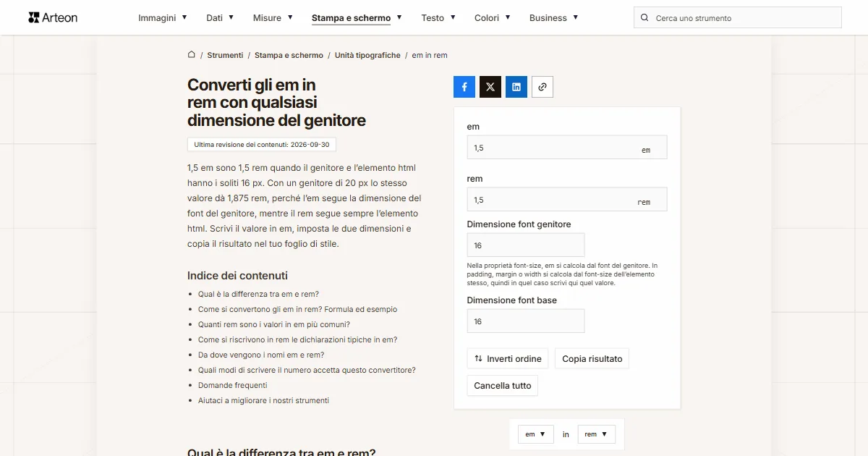
Task: Open the home breadcrumb icon
Action: pos(192,55)
